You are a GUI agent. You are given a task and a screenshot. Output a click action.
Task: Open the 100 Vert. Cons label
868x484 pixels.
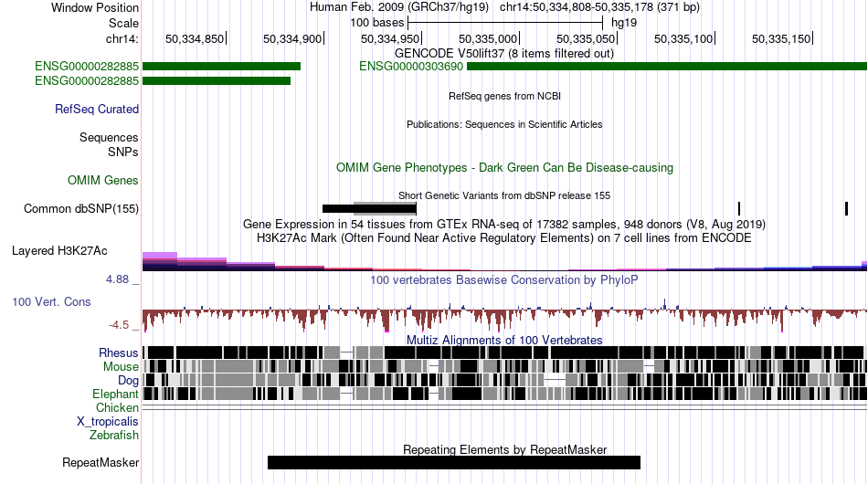[51, 301]
